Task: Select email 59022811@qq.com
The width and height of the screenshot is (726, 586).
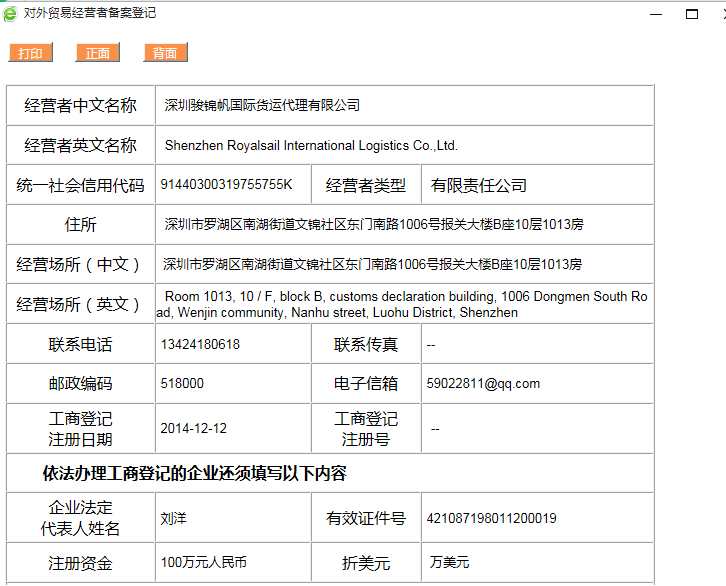Action: click(483, 383)
